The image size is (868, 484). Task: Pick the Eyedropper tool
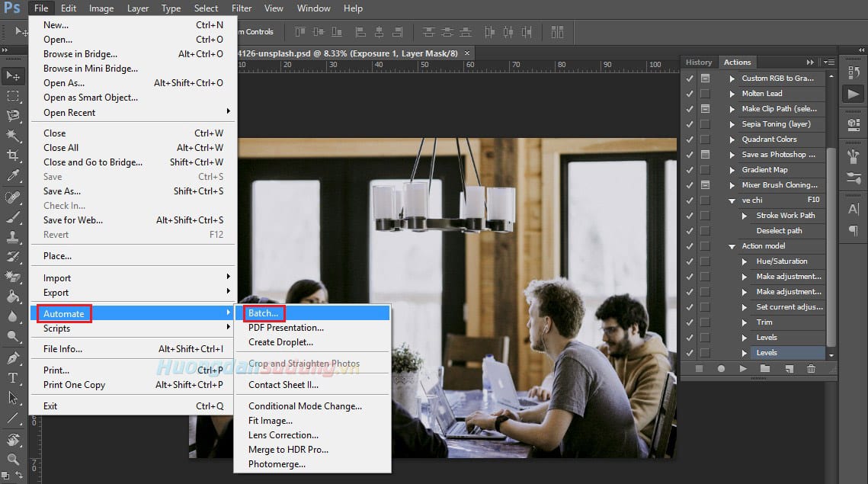click(14, 174)
